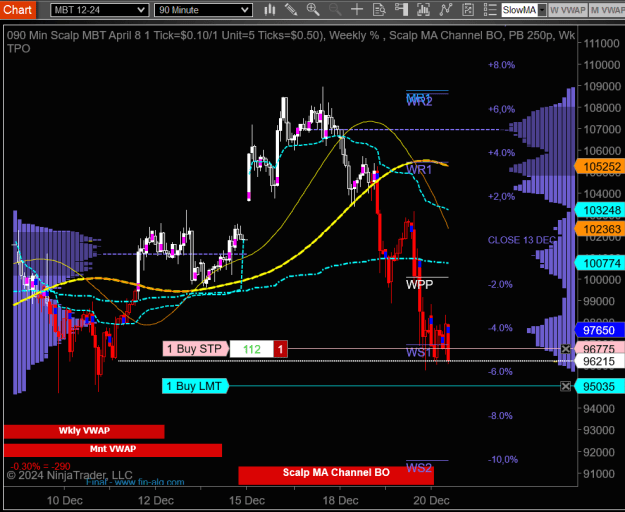Viewport: 625px width, 512px height.
Task: Click the 97650 blue price marker
Action: [599, 330]
